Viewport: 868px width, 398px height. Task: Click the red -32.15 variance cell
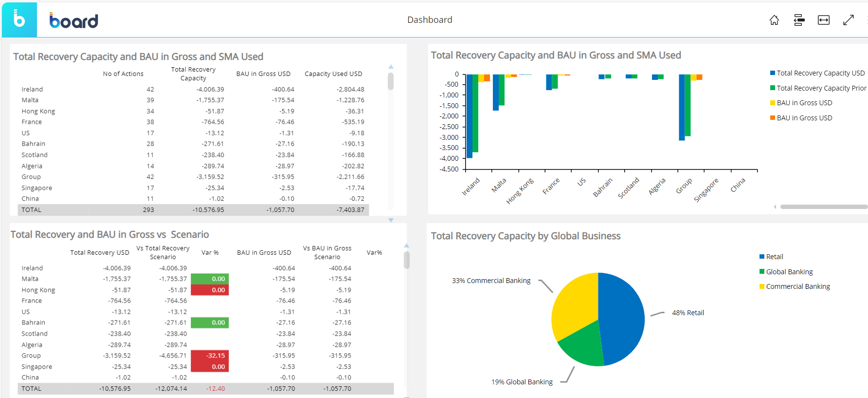point(210,356)
